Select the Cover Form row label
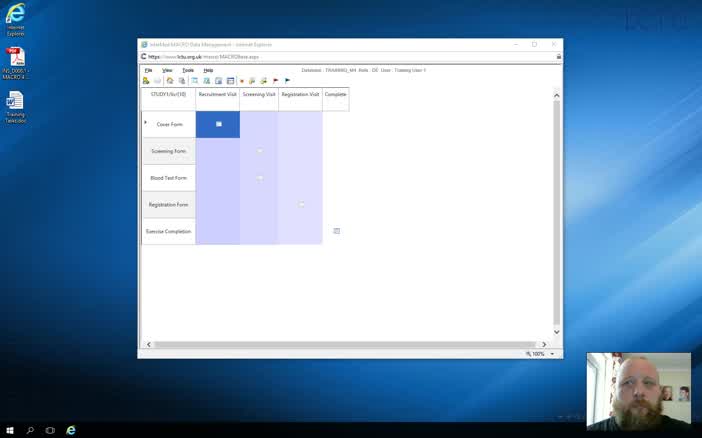702x438 pixels. tap(169, 125)
